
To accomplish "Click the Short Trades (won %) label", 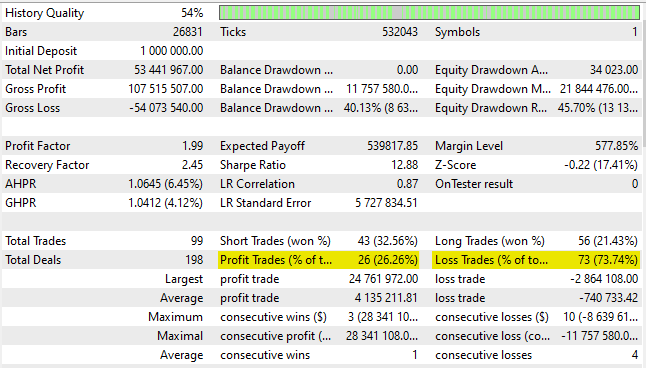I will click(275, 240).
